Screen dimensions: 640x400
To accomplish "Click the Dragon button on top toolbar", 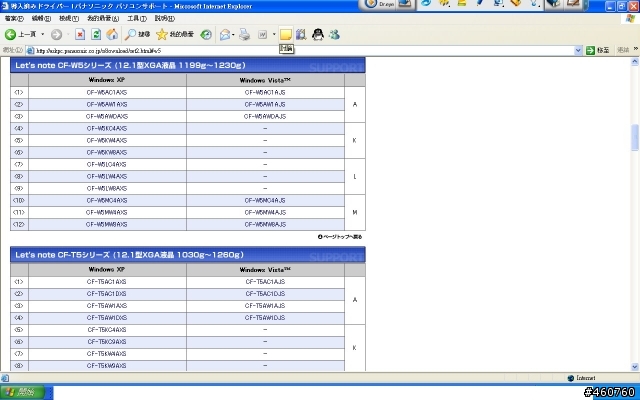I will pyautogui.click(x=379, y=4).
